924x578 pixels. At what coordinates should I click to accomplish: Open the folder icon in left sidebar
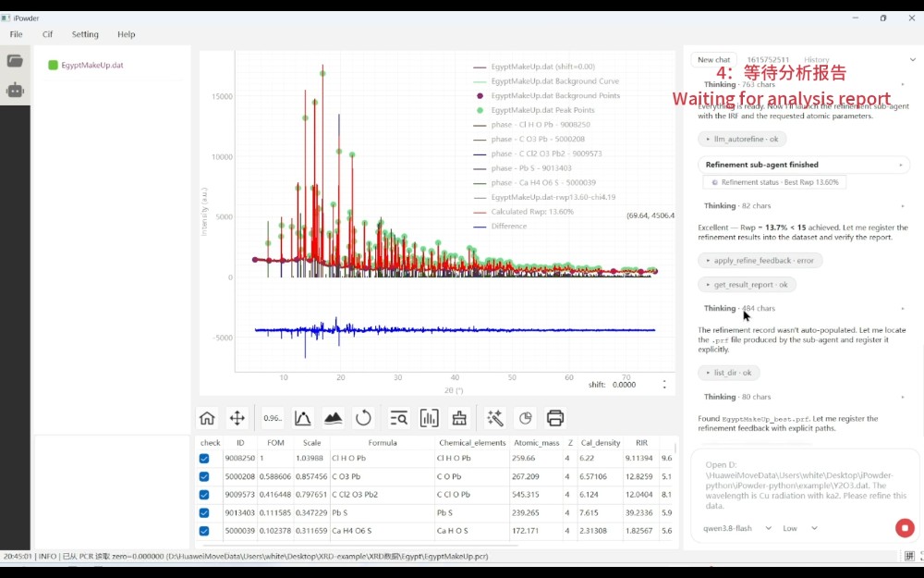point(15,61)
